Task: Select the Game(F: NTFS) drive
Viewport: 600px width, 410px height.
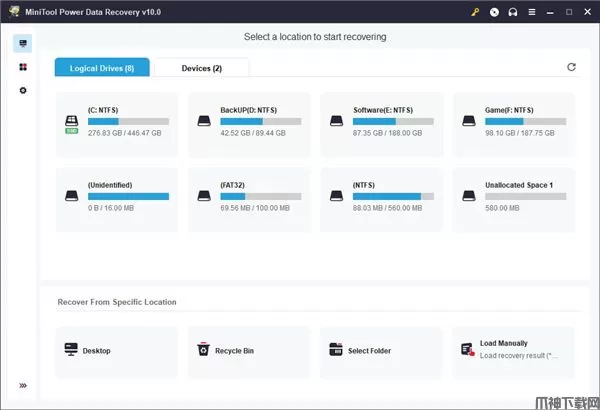Action: click(x=514, y=125)
